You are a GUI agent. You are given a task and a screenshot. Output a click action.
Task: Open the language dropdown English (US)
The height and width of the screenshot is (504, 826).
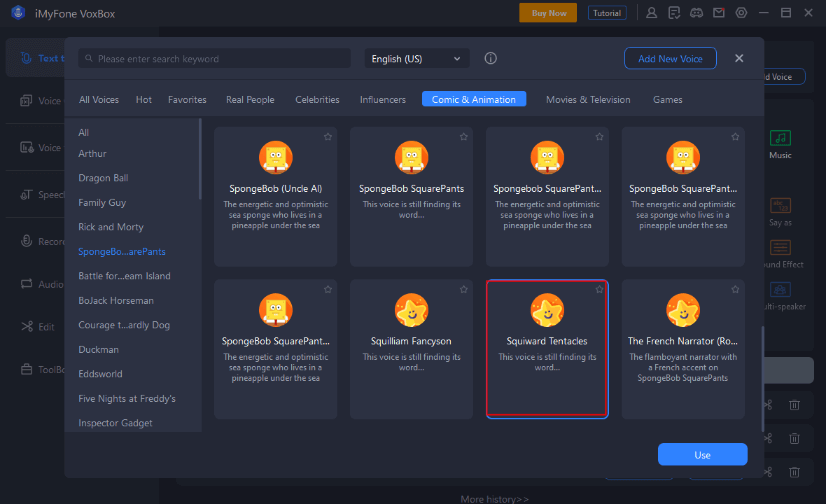coord(416,58)
